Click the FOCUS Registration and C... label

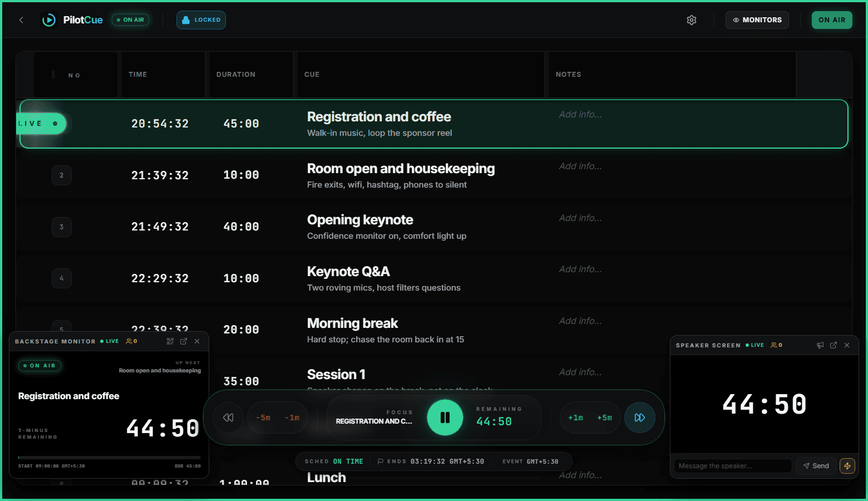(374, 417)
